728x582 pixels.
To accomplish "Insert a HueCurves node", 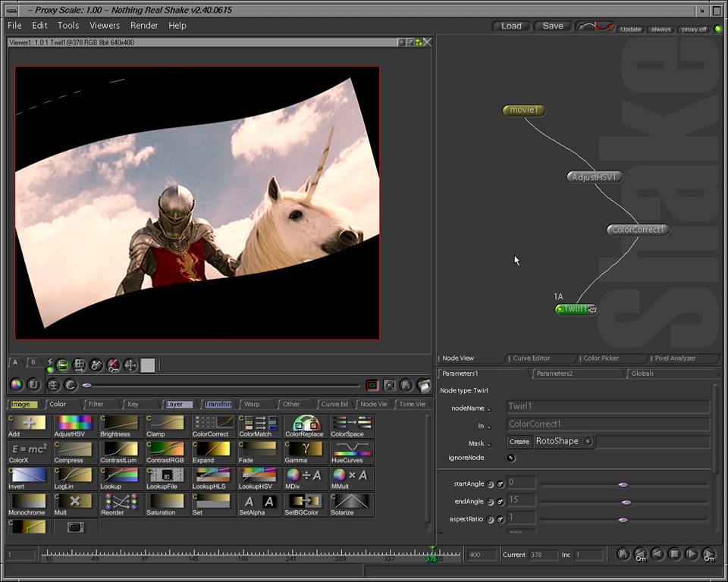I will tap(353, 450).
